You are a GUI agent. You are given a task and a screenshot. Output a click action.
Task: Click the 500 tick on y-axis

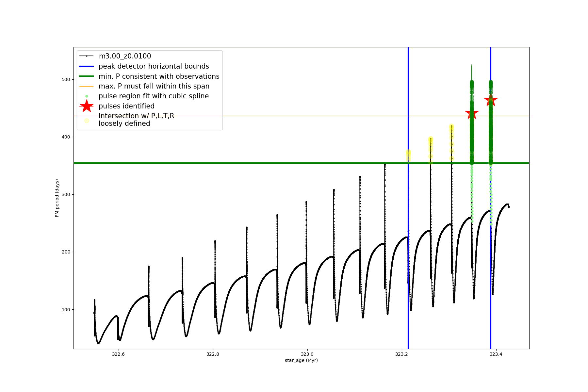66,79
